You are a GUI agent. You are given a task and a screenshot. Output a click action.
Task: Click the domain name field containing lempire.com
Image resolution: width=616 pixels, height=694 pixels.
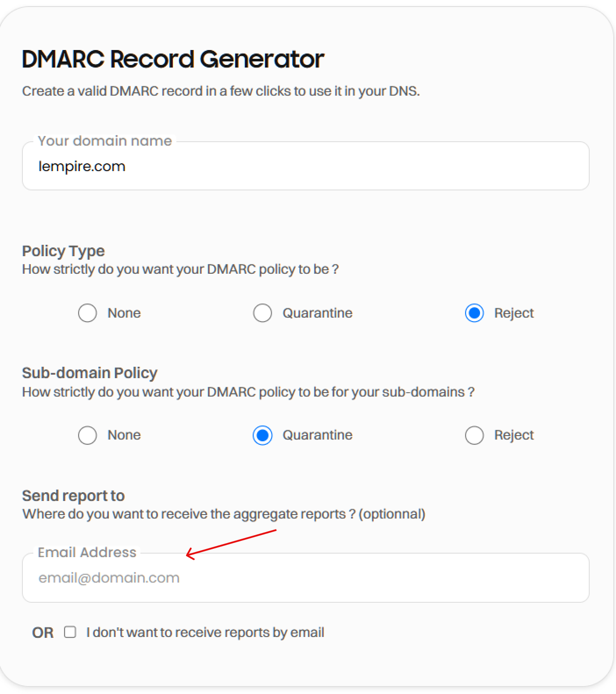305,166
